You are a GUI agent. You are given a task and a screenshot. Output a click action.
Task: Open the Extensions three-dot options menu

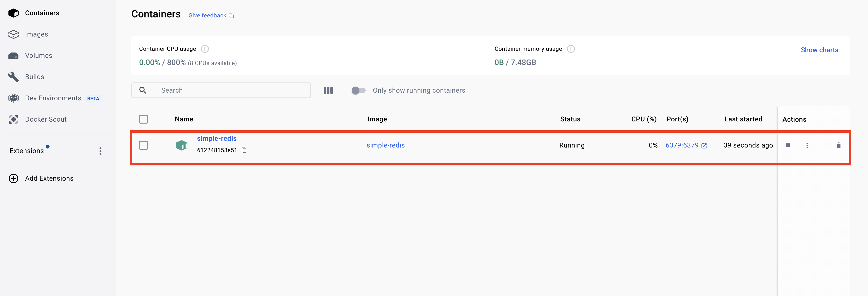tap(100, 151)
